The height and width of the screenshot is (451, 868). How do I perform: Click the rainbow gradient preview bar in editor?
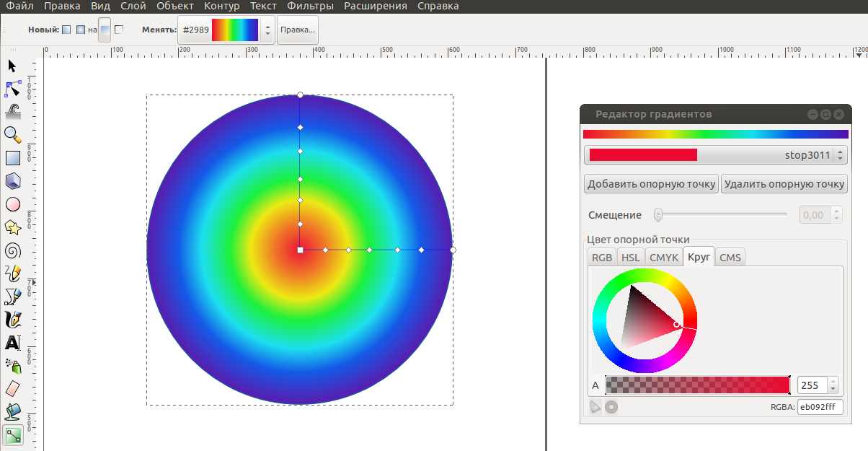click(x=716, y=133)
